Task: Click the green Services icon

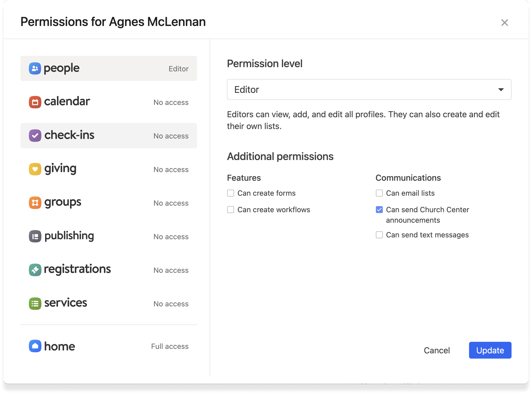Action: click(35, 304)
